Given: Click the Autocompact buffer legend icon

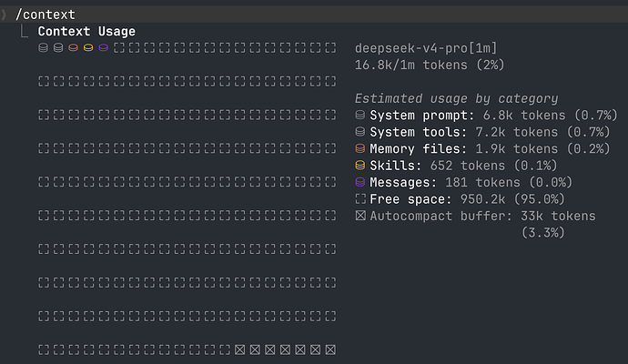Looking at the screenshot, I should tap(360, 216).
